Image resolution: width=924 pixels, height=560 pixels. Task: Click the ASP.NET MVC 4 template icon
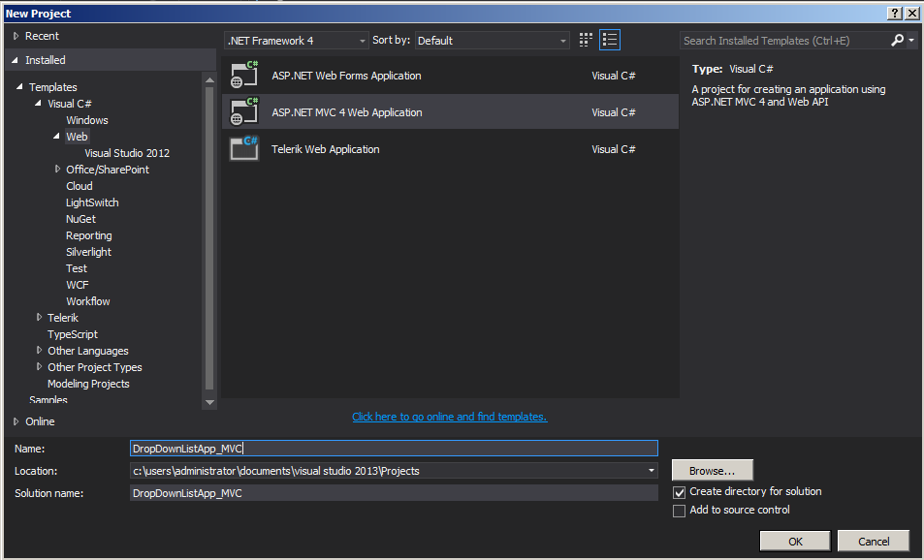(x=243, y=112)
